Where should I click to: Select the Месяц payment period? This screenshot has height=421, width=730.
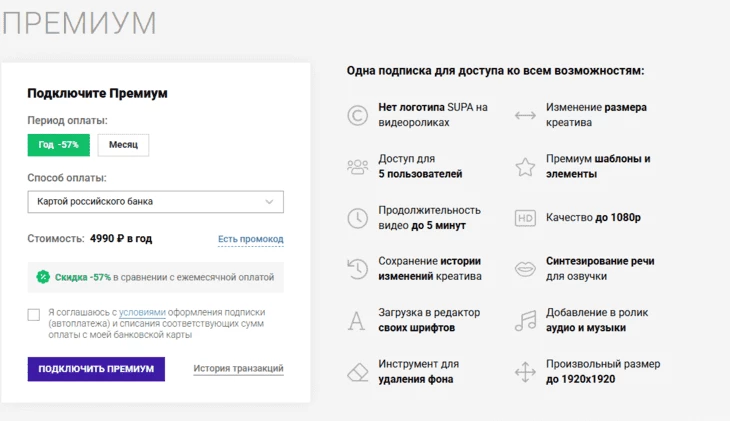(123, 145)
